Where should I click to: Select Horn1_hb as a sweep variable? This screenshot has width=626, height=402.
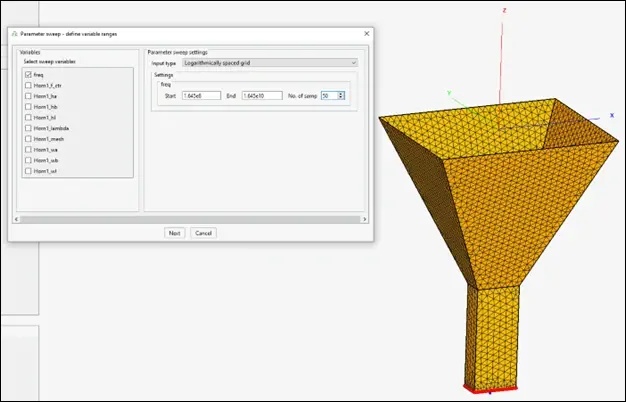tap(29, 106)
